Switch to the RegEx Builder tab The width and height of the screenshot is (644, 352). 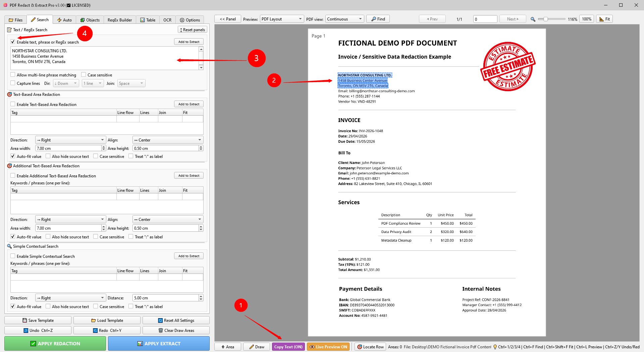tap(120, 20)
